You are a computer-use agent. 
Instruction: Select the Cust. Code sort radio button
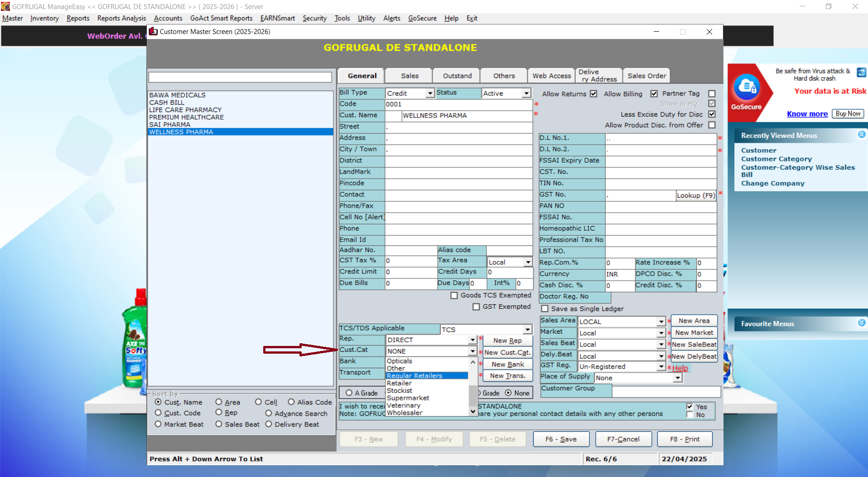tap(158, 413)
